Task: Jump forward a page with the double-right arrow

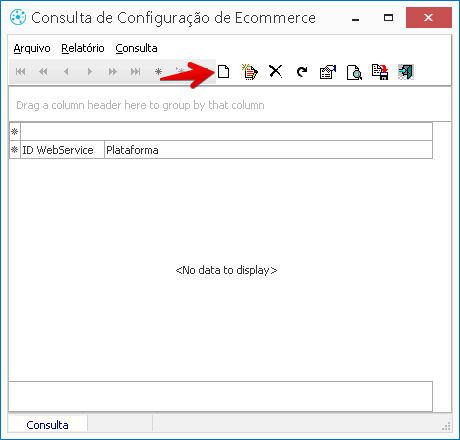Action: coord(113,71)
